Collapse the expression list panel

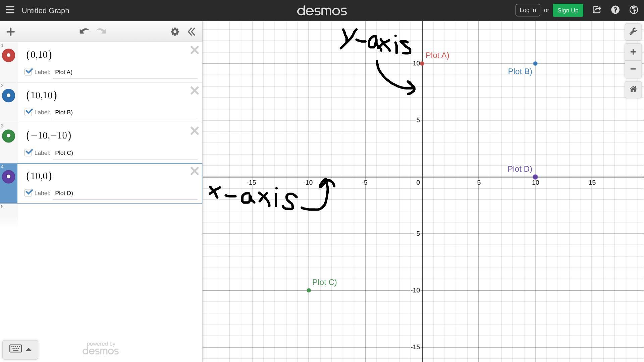pos(192,32)
